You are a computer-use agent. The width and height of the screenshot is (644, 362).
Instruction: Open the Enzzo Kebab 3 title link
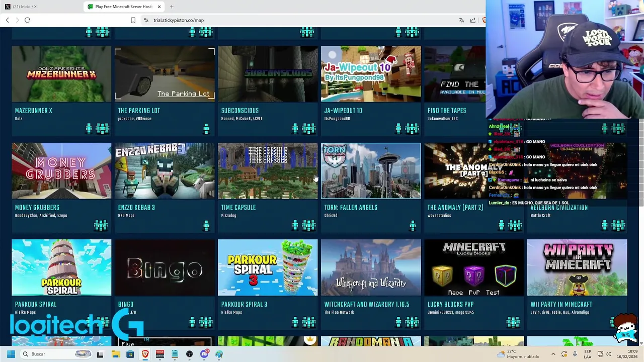coord(136,208)
